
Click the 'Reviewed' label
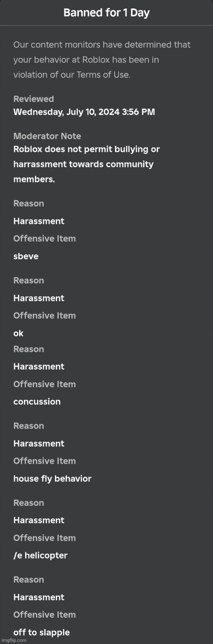tap(34, 99)
